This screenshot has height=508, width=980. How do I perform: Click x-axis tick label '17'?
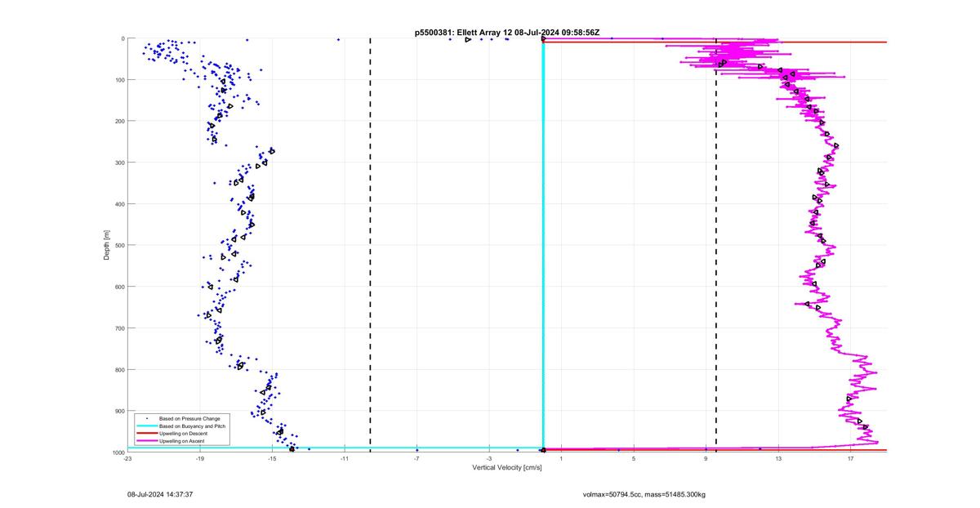click(x=850, y=458)
